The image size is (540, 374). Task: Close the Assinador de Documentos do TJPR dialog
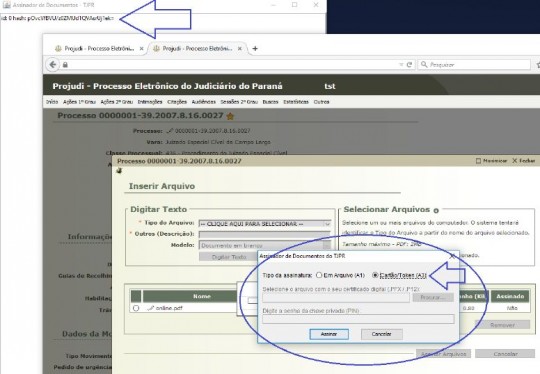[x=452, y=256]
